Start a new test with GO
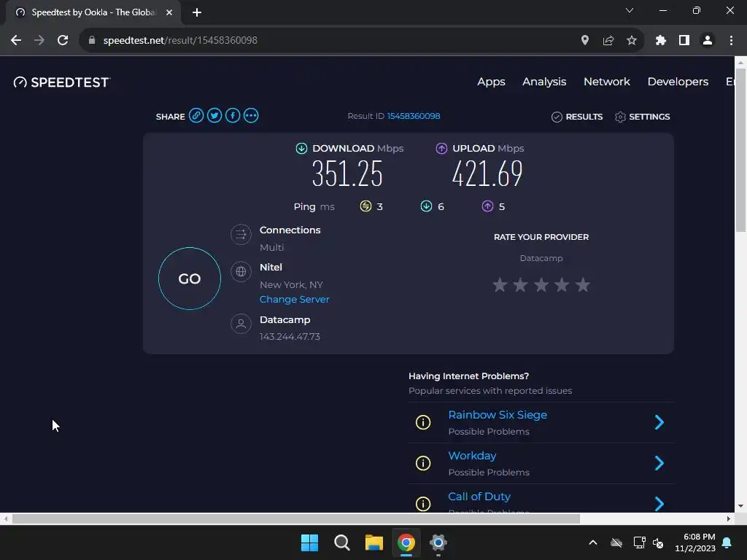Viewport: 747px width, 560px height. pyautogui.click(x=190, y=279)
